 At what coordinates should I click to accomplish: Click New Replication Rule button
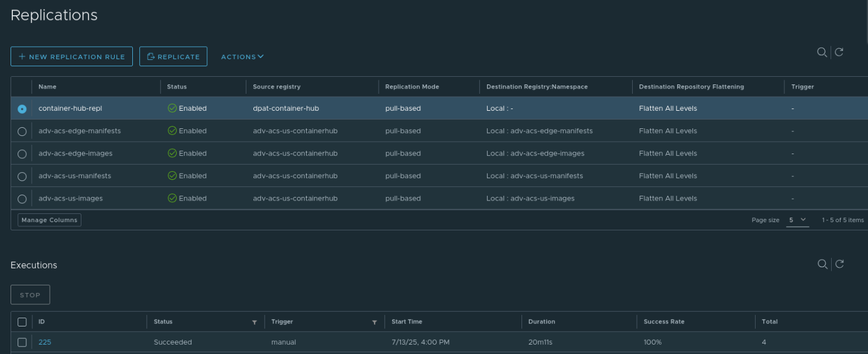(x=71, y=57)
